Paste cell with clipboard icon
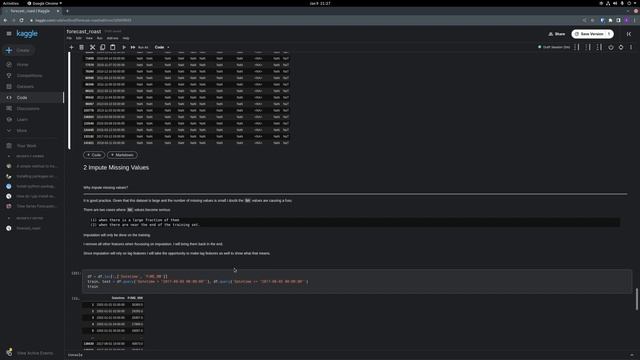This screenshot has width=640, height=360. pos(113,47)
